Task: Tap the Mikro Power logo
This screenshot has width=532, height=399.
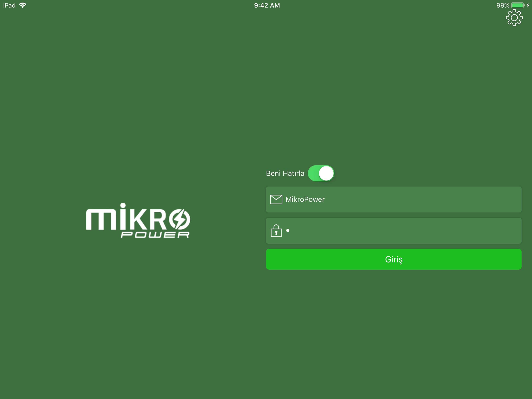Action: pyautogui.click(x=138, y=220)
